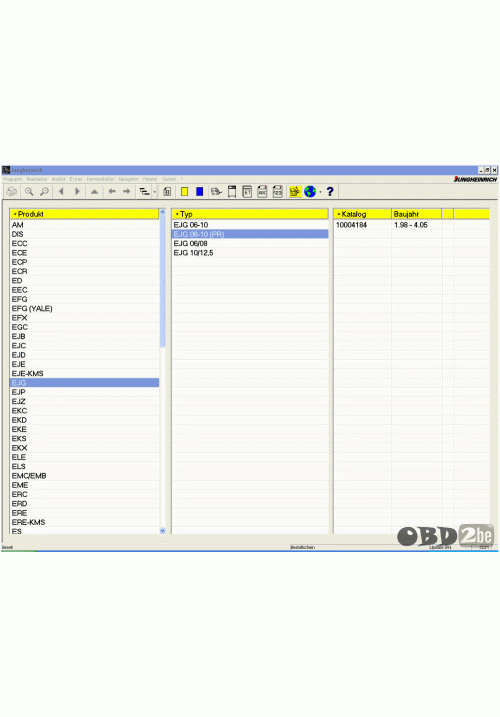Select highlighted EJG in the Produkt list
Screen dimensions: 500x717
point(84,383)
